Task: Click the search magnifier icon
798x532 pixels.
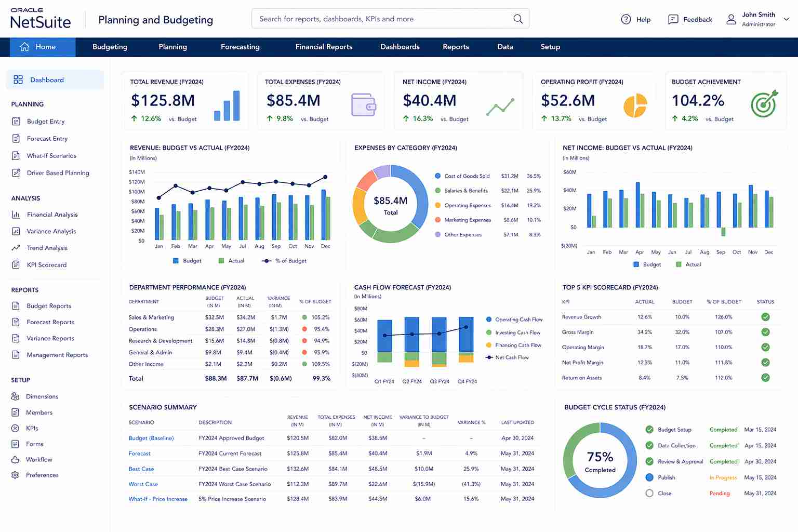Action: click(518, 19)
